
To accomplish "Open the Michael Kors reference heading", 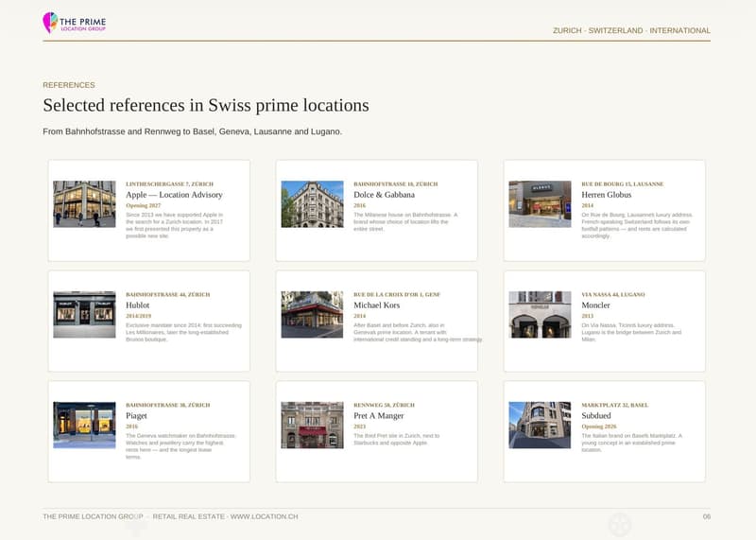I will [376, 305].
